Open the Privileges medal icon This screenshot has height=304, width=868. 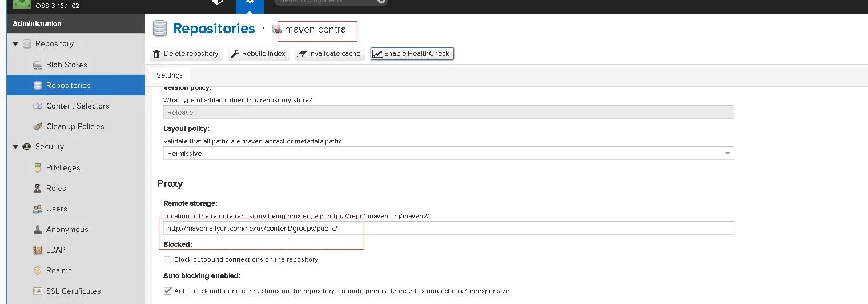click(38, 167)
